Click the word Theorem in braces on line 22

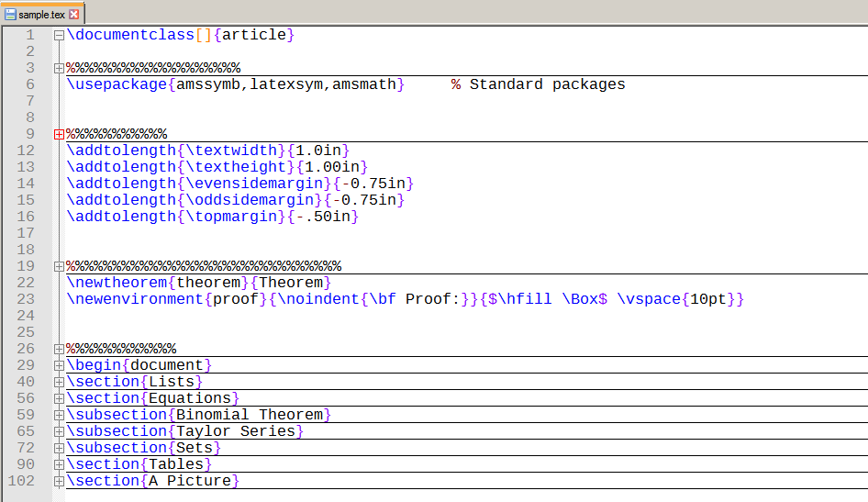(291, 283)
